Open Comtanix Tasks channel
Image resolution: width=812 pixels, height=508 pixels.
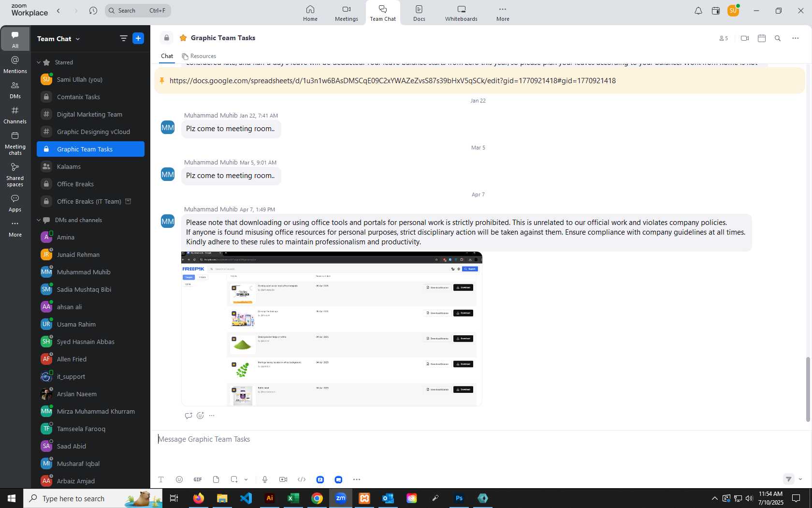[x=90, y=97]
